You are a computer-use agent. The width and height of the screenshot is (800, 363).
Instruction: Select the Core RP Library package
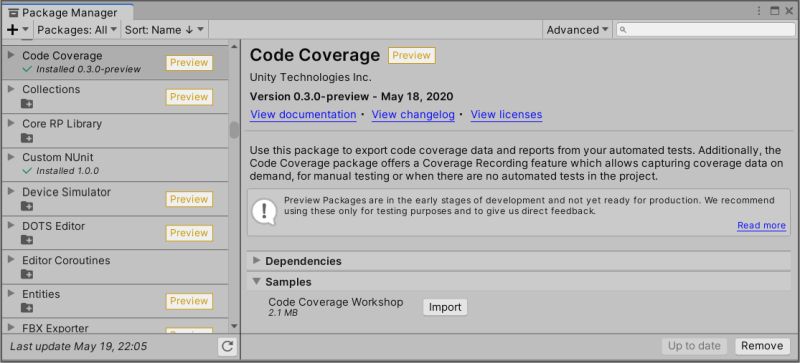[x=115, y=131]
